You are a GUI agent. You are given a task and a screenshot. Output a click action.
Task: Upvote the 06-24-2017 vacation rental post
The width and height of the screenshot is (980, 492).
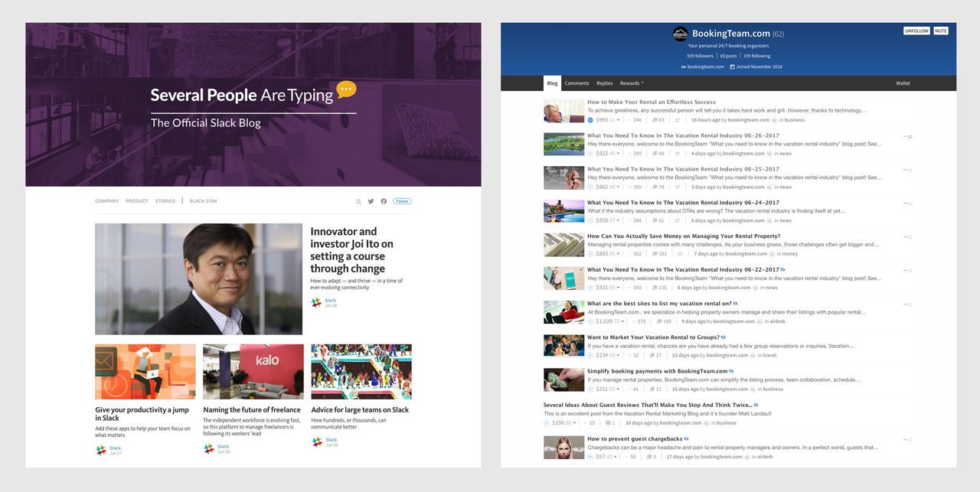pos(590,220)
